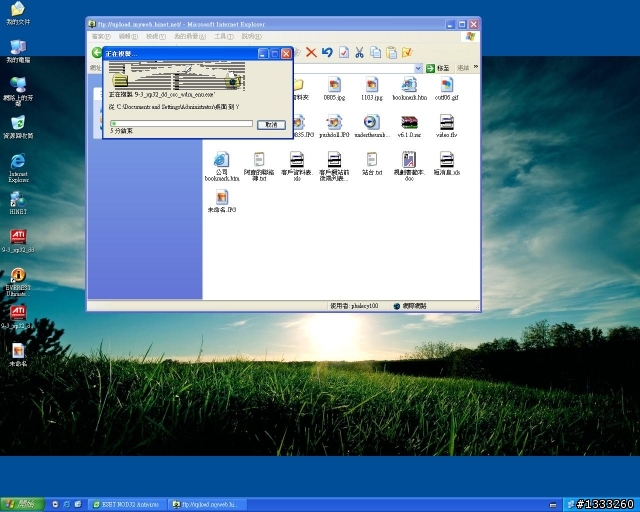Click the folder options icon after paste
Image resolution: width=640 pixels, height=512 pixels.
click(x=407, y=52)
